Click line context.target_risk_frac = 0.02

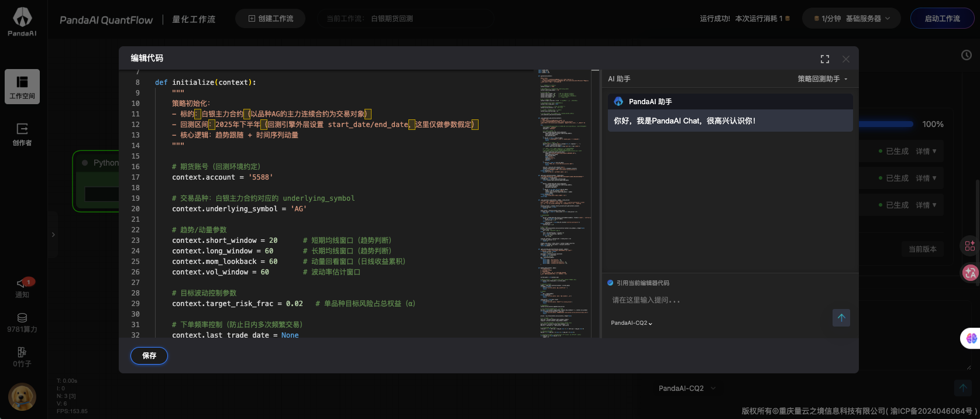point(238,304)
